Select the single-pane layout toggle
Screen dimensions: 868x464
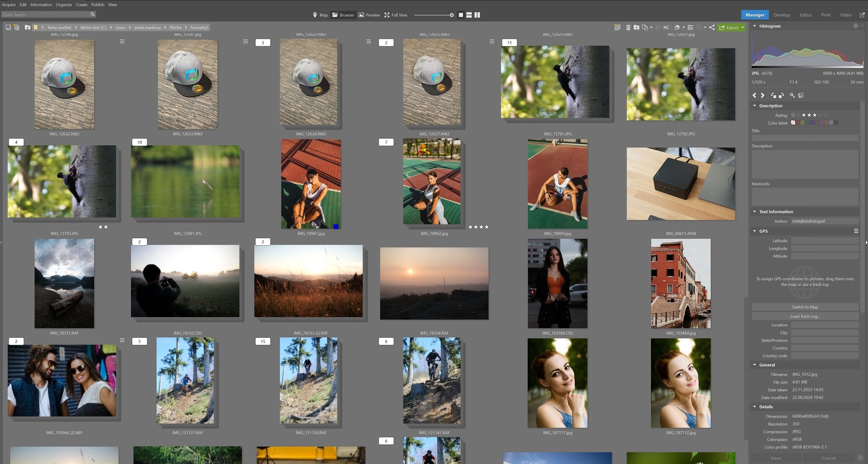(461, 15)
